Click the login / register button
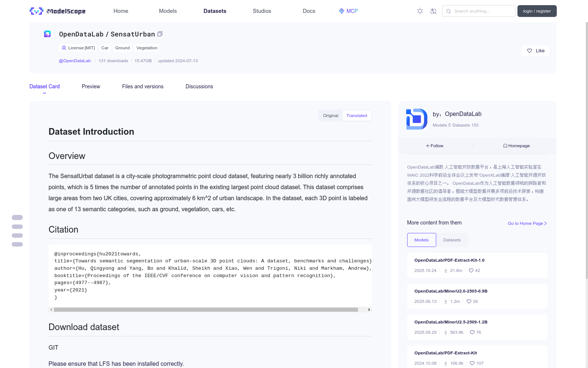Image resolution: width=588 pixels, height=368 pixels. pos(537,11)
